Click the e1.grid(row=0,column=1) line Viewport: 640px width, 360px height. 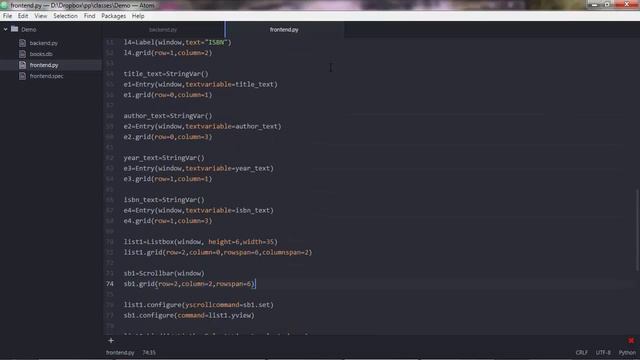click(x=168, y=95)
